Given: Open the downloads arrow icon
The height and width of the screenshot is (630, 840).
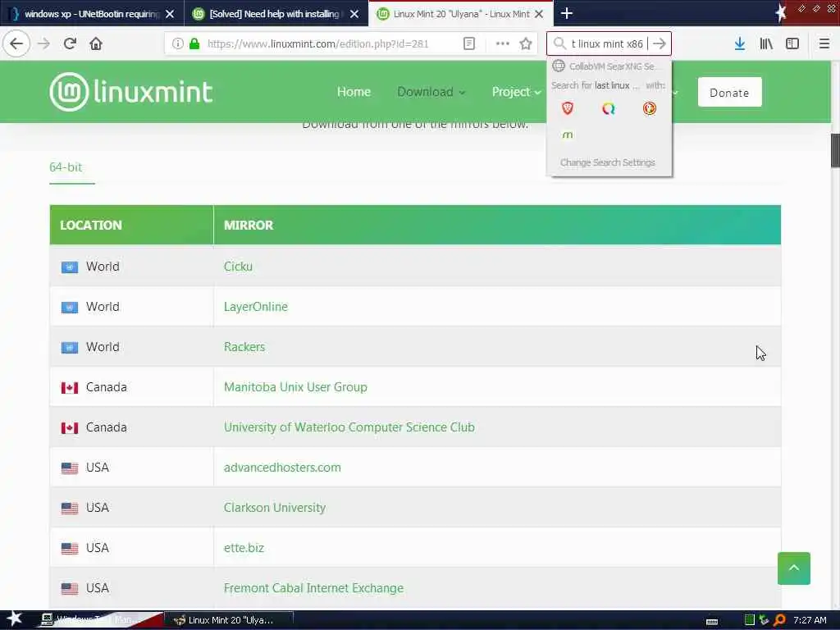Looking at the screenshot, I should 740,43.
